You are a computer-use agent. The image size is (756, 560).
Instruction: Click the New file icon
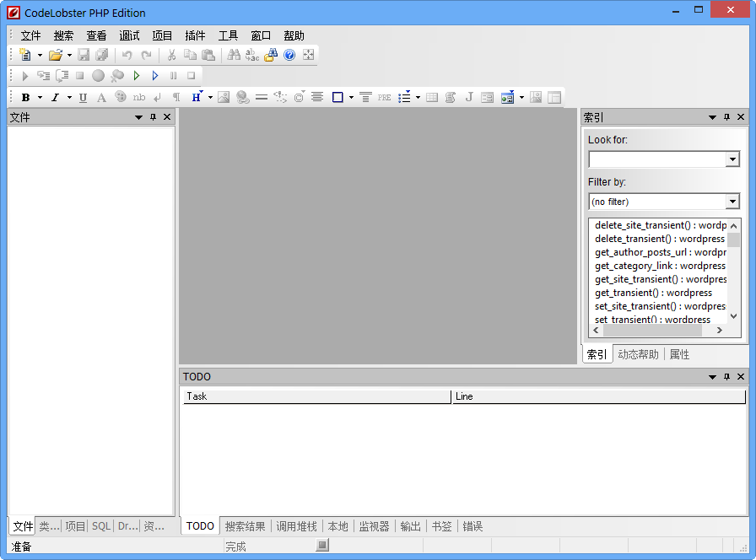pos(25,55)
